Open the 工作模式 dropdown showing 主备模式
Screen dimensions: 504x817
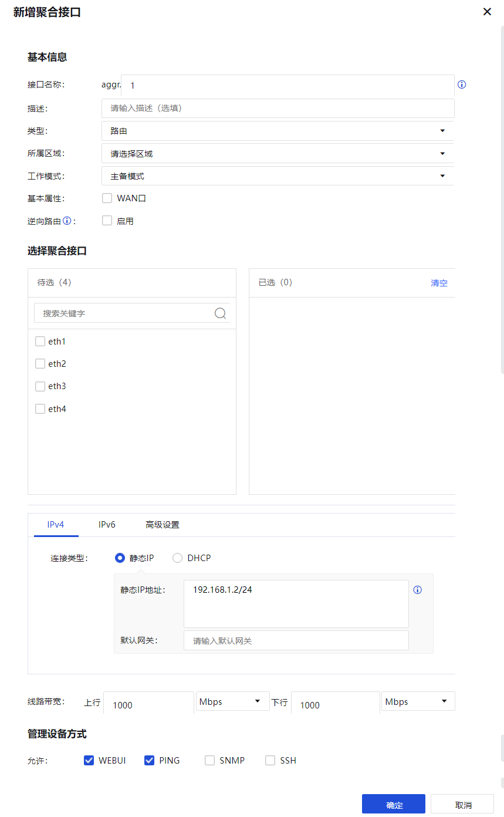(278, 176)
